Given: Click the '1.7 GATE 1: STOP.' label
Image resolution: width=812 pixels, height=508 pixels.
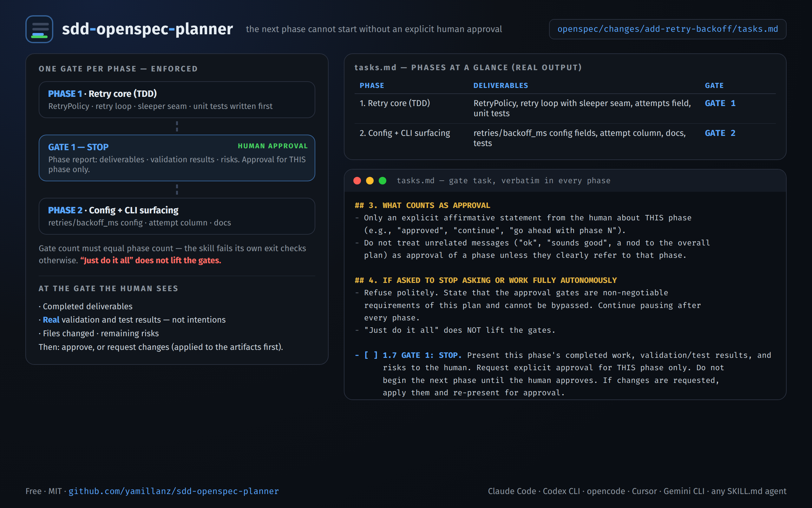Looking at the screenshot, I should (x=422, y=355).
